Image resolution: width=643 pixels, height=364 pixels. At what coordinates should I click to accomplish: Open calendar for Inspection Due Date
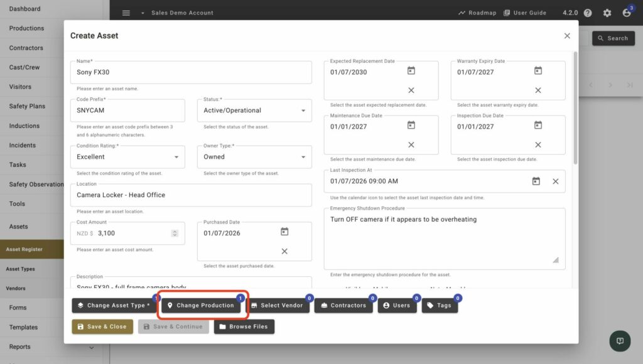click(x=538, y=125)
